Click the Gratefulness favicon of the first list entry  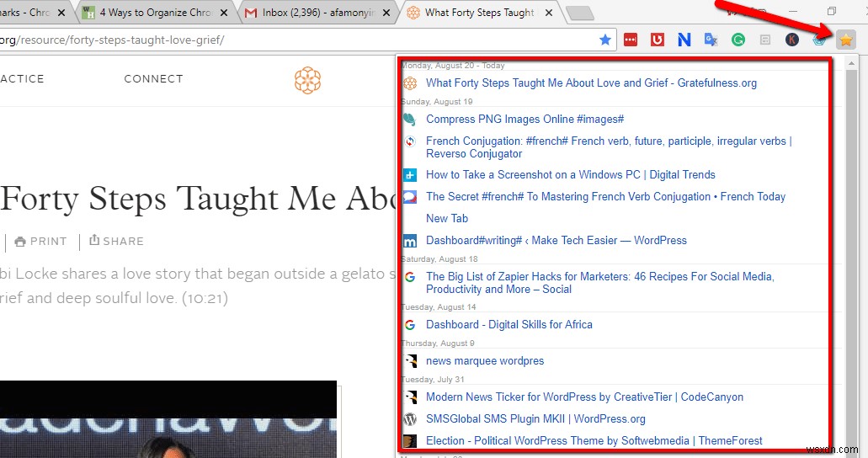[x=410, y=83]
